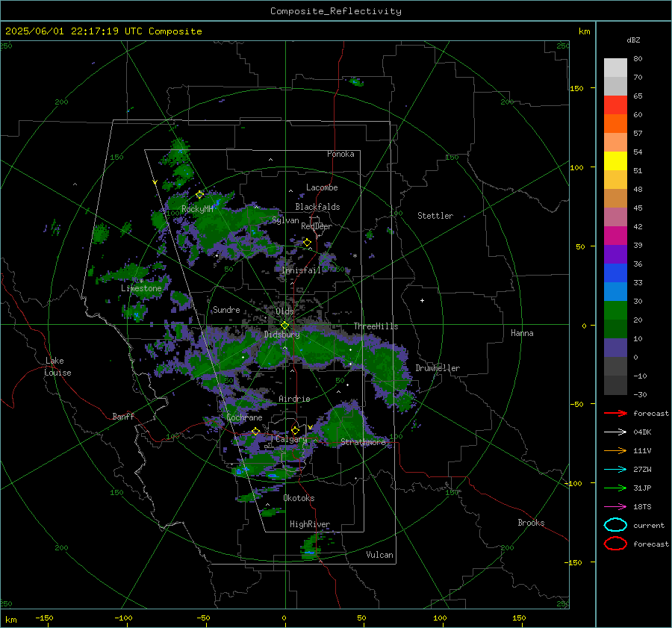Click the orange 111V arrow icon
672x628 pixels.
(615, 450)
